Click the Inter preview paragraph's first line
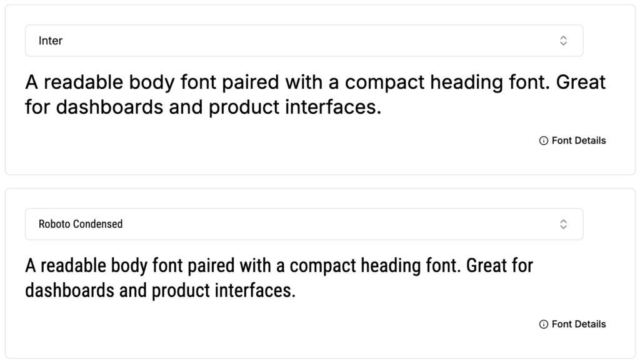The width and height of the screenshot is (640, 364). point(315,83)
